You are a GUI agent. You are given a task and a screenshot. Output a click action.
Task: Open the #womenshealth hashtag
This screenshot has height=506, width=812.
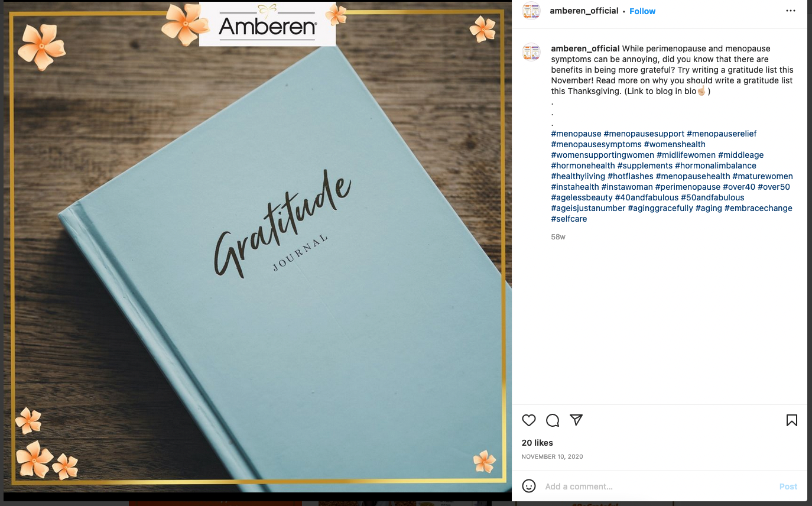coord(674,144)
